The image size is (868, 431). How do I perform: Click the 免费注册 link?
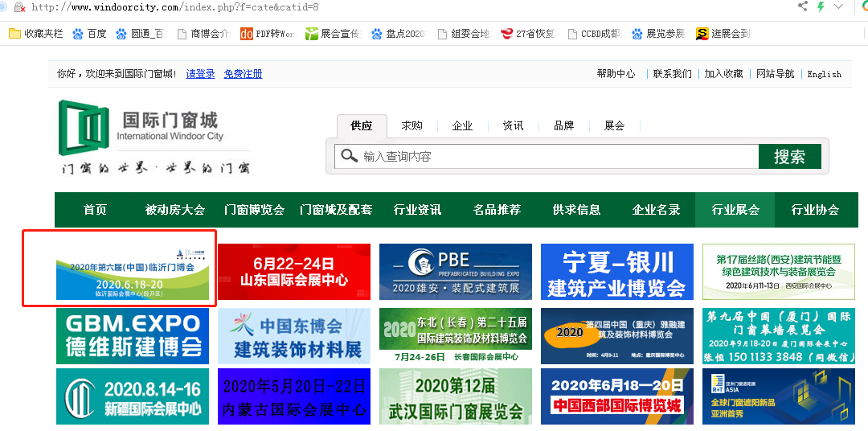(243, 74)
